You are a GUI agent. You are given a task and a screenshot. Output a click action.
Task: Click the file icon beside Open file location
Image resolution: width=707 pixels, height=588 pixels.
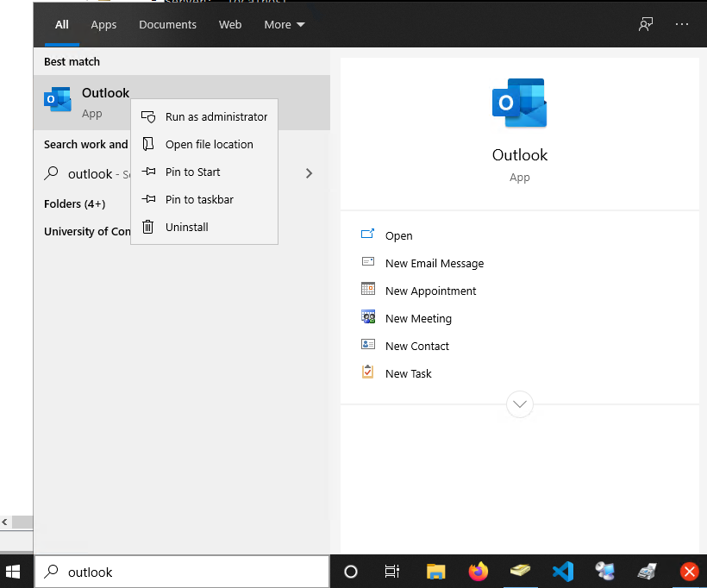click(x=148, y=144)
